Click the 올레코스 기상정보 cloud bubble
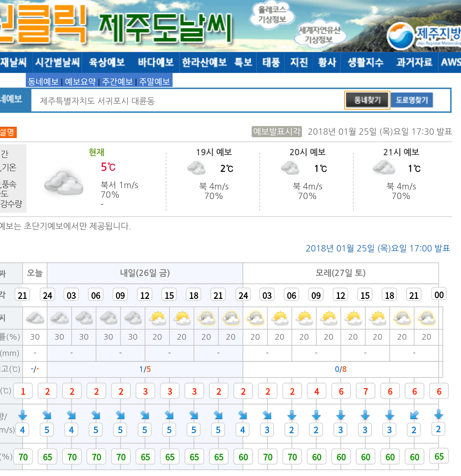461x476 pixels. (x=272, y=15)
